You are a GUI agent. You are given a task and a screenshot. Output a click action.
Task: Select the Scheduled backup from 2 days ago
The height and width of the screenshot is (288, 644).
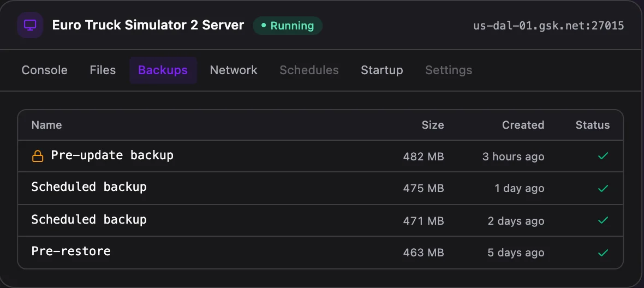pyautogui.click(x=89, y=219)
